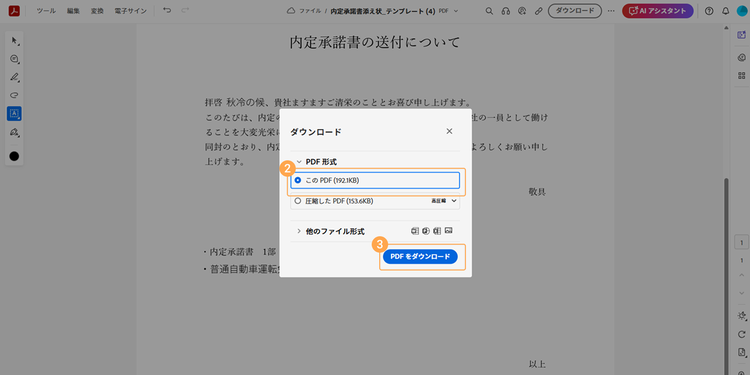Click the third file format icon in 他のファイル形式 row
The width and height of the screenshot is (750, 375).
tap(437, 231)
